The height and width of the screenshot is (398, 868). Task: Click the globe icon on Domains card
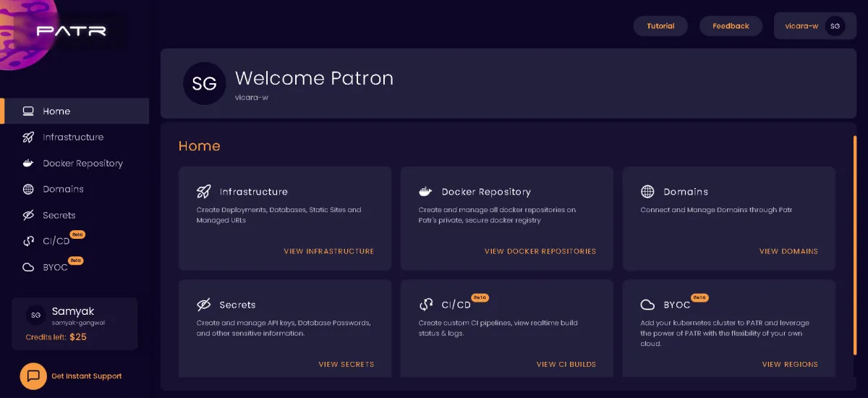[647, 192]
